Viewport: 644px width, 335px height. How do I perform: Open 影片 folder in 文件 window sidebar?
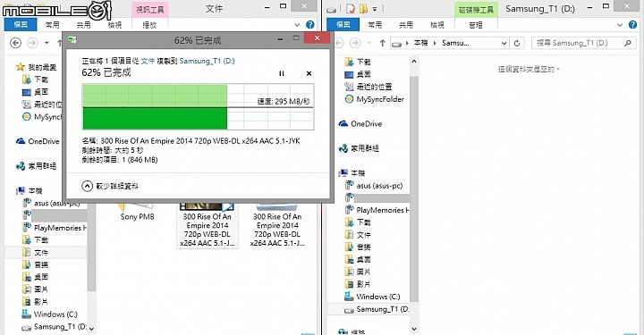pos(36,301)
